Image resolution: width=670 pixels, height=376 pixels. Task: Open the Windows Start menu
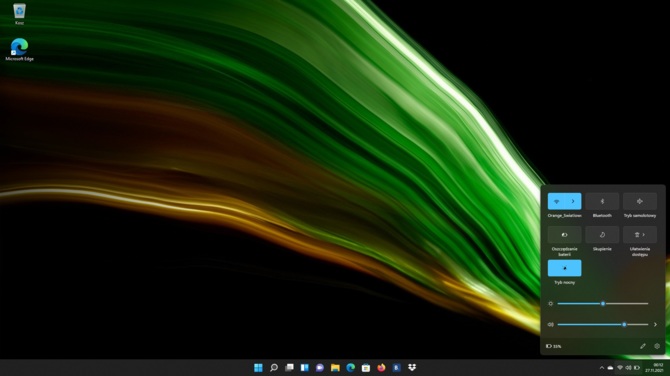(x=258, y=367)
